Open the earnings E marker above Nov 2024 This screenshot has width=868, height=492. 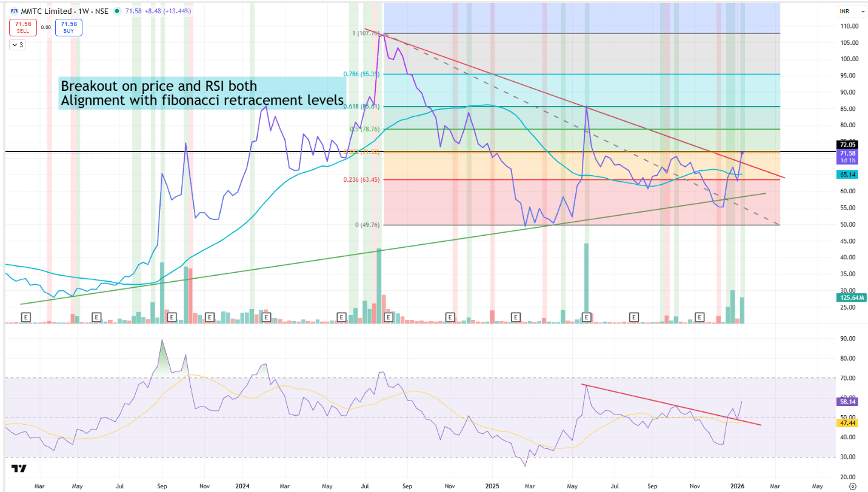pos(450,316)
